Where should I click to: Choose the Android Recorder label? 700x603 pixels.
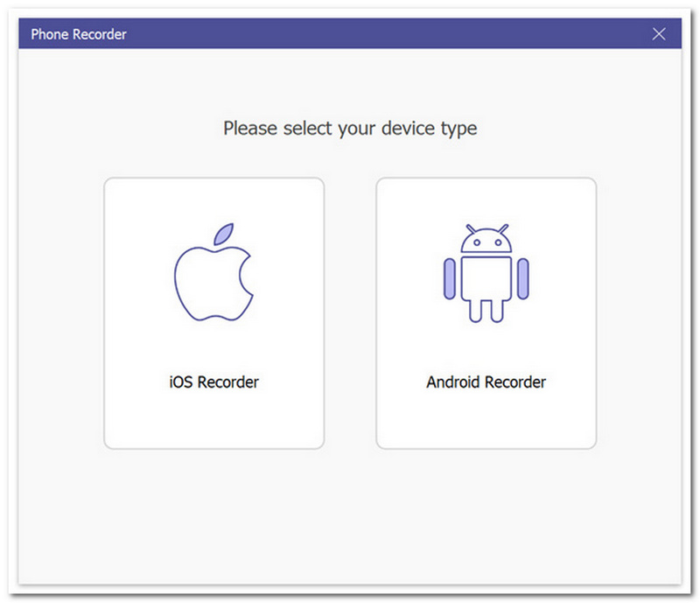point(486,382)
